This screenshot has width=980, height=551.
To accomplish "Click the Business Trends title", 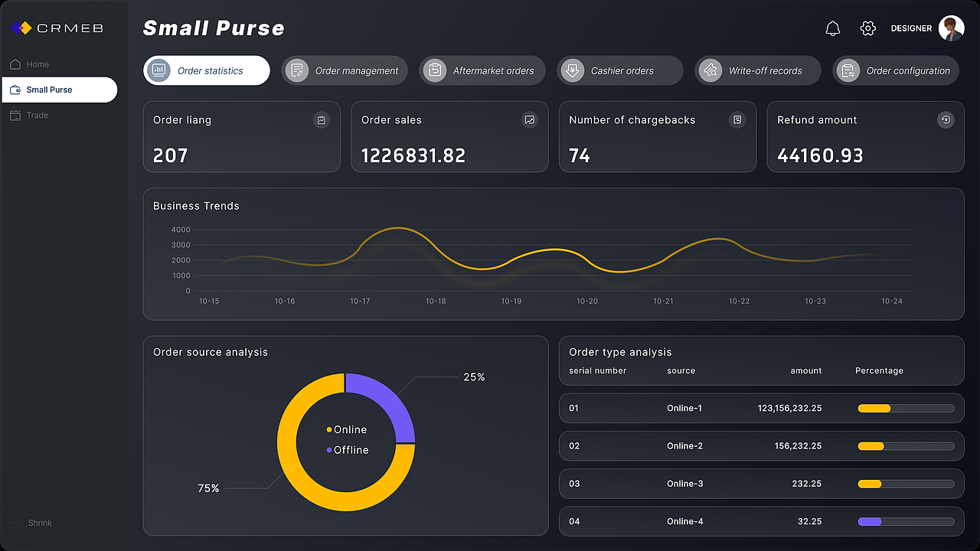I will coord(196,206).
